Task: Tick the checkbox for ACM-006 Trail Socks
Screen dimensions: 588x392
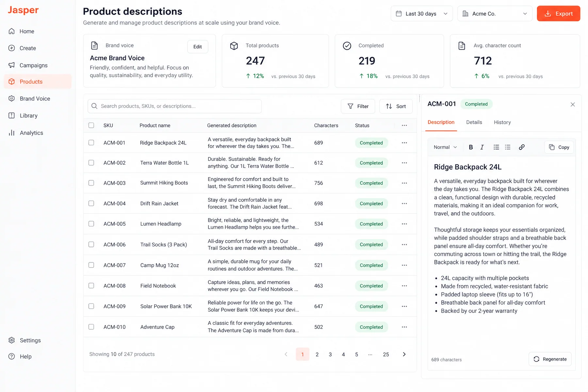Action: 91,245
